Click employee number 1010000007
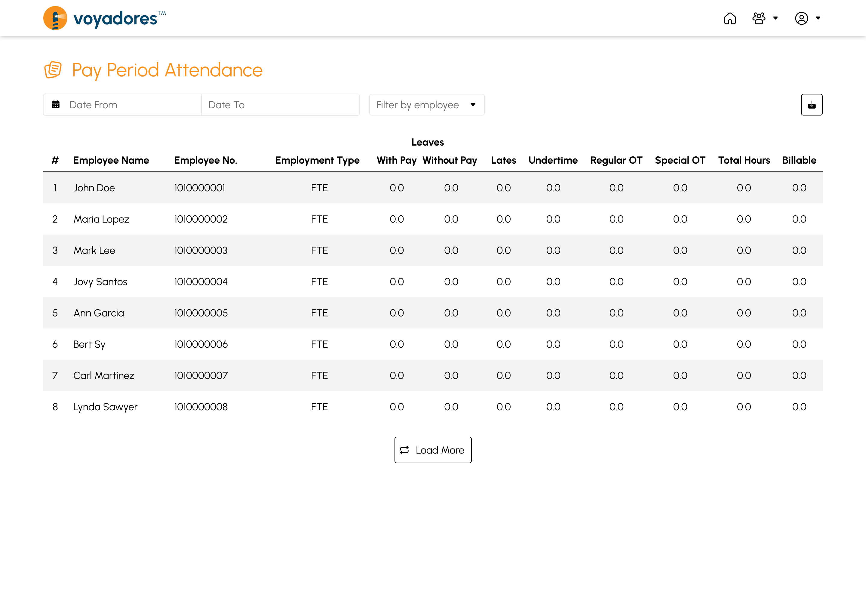The height and width of the screenshot is (616, 866). click(201, 375)
